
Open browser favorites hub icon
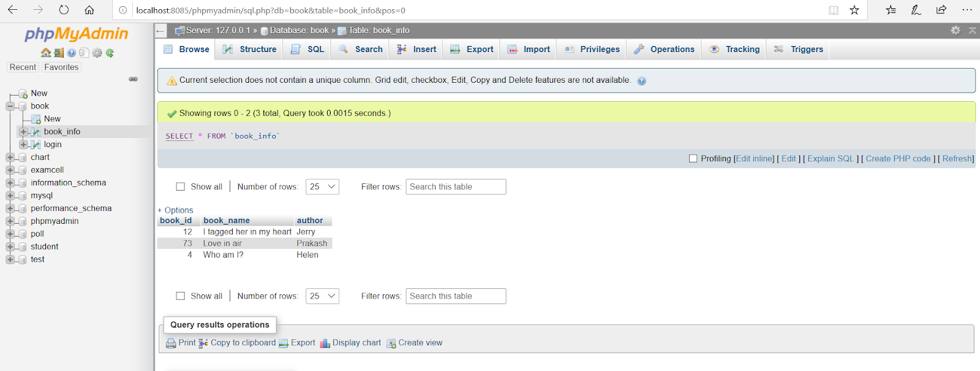coord(891,10)
